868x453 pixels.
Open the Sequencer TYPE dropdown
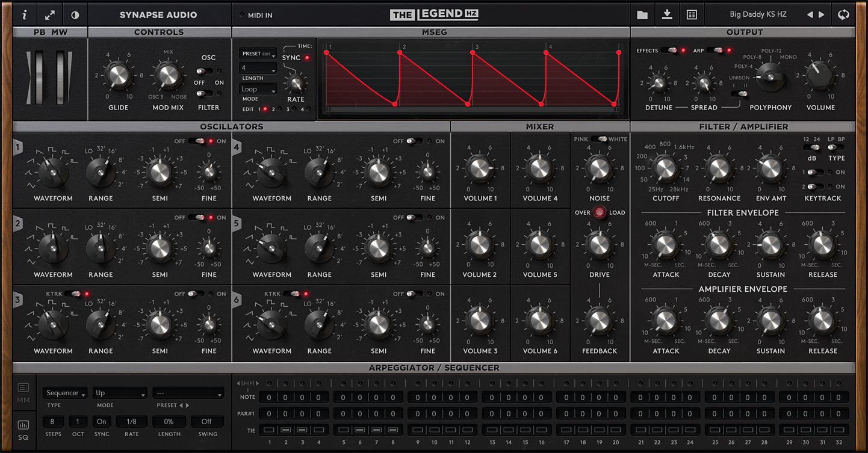65,393
